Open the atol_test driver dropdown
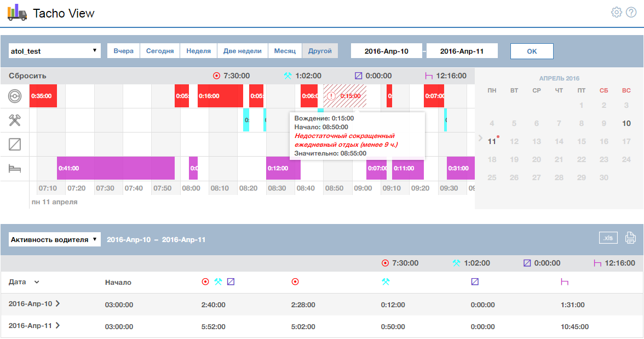This screenshot has width=644, height=339. pyautogui.click(x=55, y=51)
